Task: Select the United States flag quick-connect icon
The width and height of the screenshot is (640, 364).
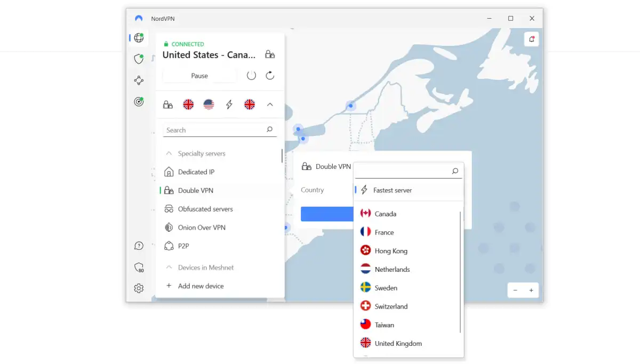Action: 209,105
